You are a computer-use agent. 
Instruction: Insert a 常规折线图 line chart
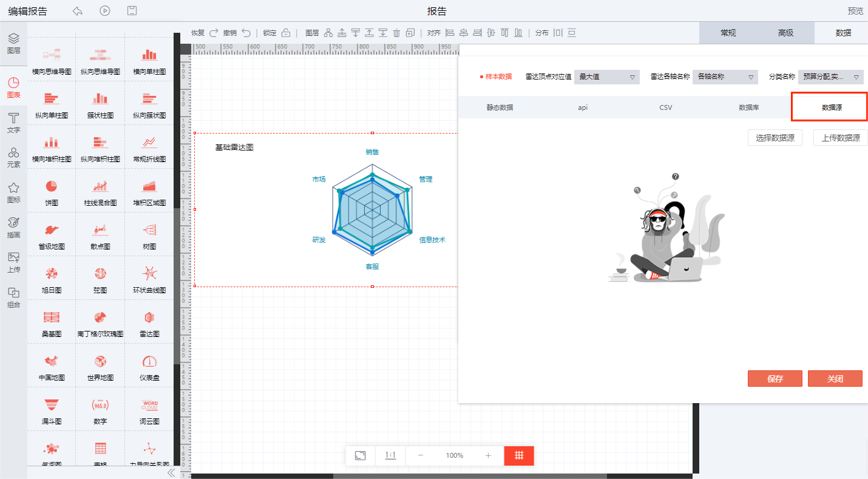coord(149,148)
